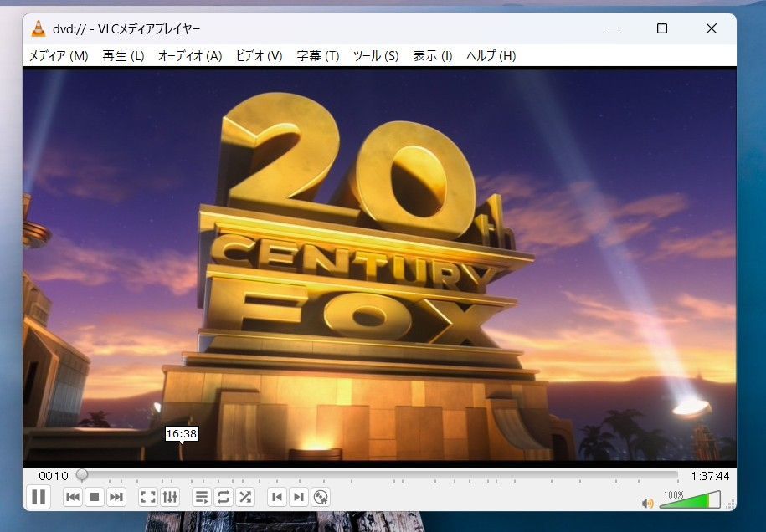
Task: Mute audio via the speaker icon
Action: (647, 503)
